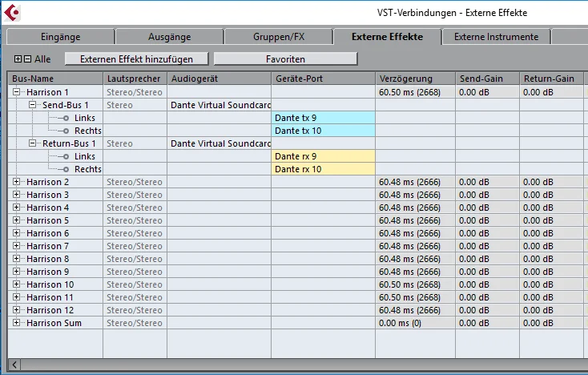The width and height of the screenshot is (588, 375).
Task: Open the Dante tx 10 port selector
Action: click(323, 131)
